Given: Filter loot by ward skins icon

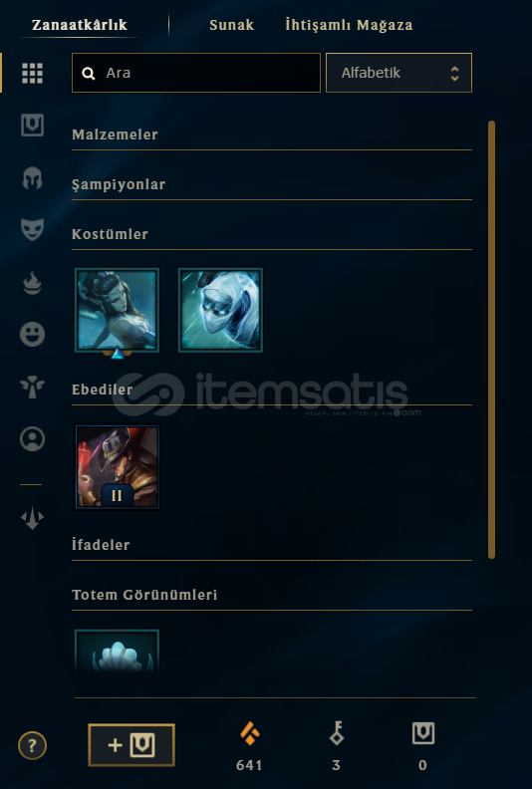Looking at the screenshot, I should point(32,387).
